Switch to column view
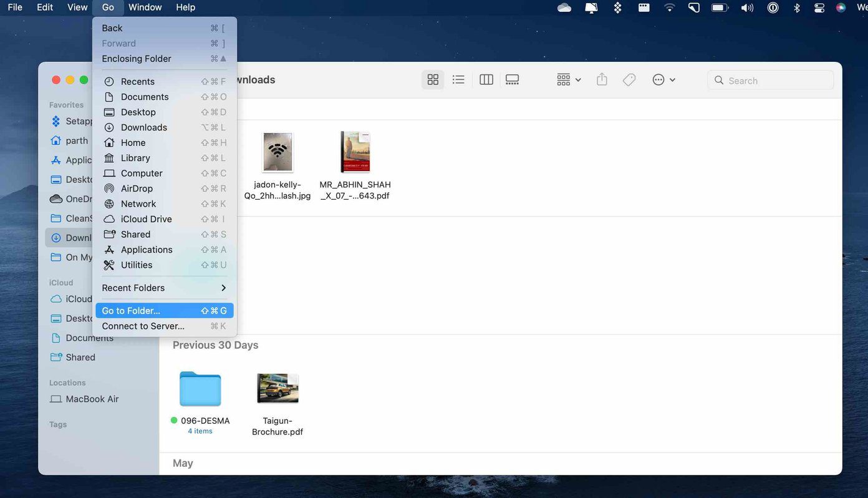The width and height of the screenshot is (868, 498). coord(486,80)
